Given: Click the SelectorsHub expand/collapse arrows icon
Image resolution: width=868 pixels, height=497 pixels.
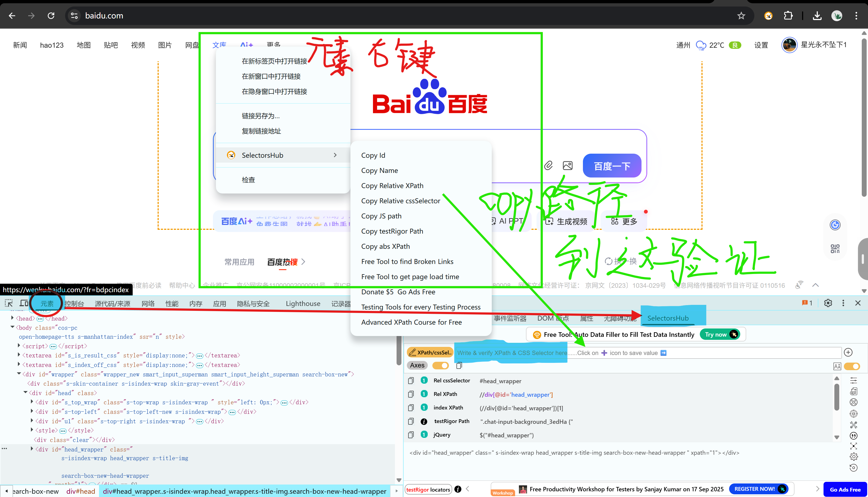Looking at the screenshot, I should tap(854, 446).
